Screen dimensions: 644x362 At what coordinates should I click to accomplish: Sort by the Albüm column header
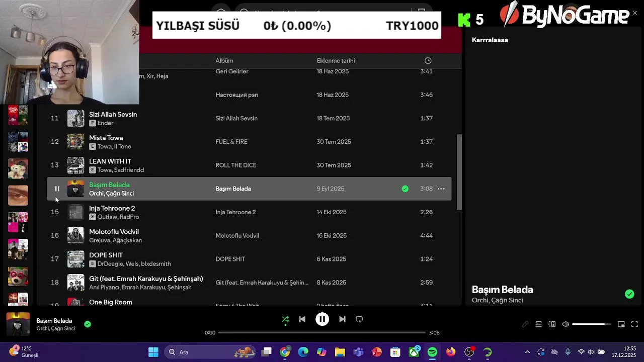(224, 61)
